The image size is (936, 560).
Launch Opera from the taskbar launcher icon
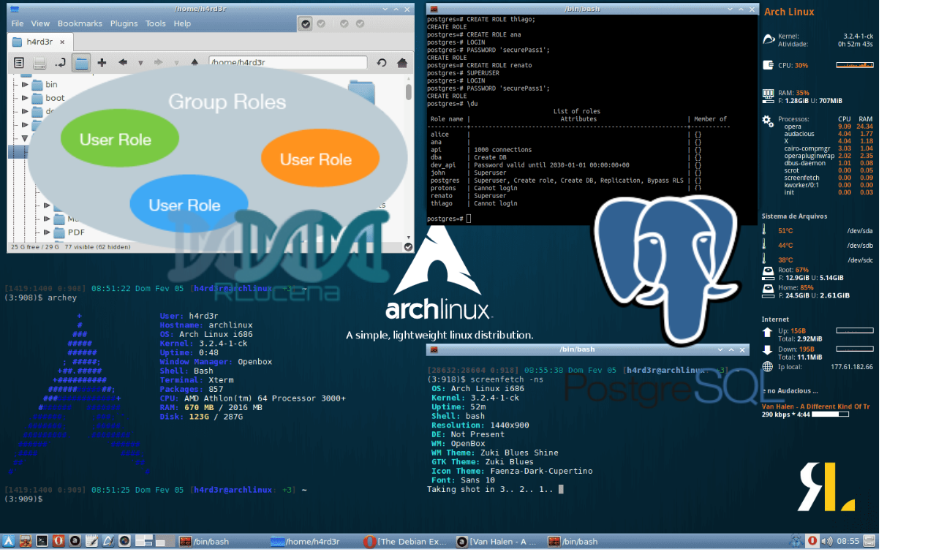pos(58,541)
